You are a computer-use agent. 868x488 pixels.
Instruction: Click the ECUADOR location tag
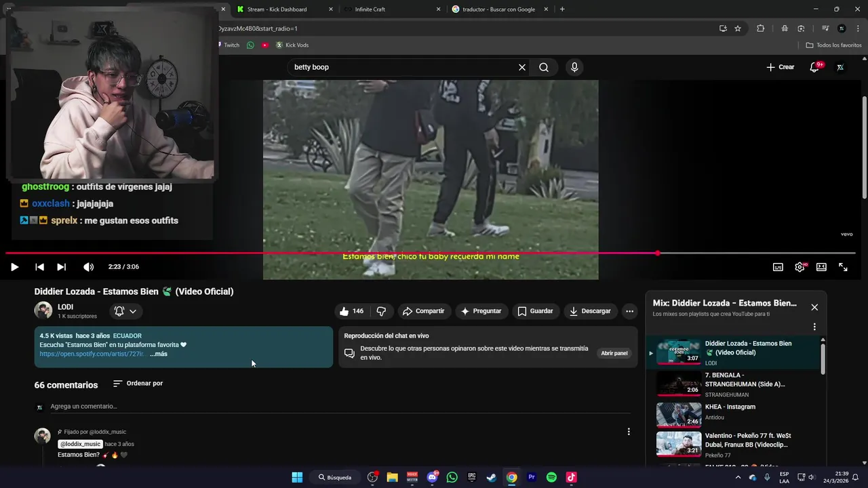click(x=127, y=335)
